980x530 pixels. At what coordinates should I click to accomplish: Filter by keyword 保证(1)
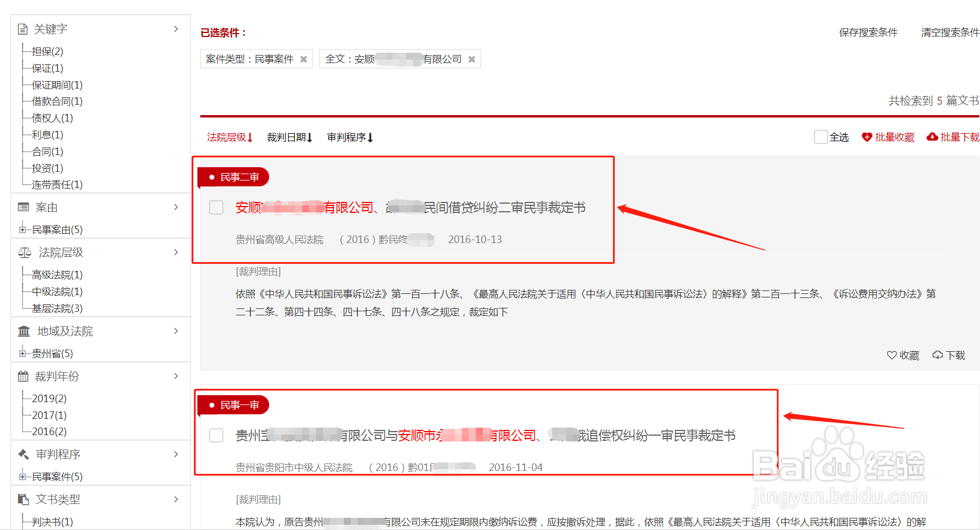point(47,68)
